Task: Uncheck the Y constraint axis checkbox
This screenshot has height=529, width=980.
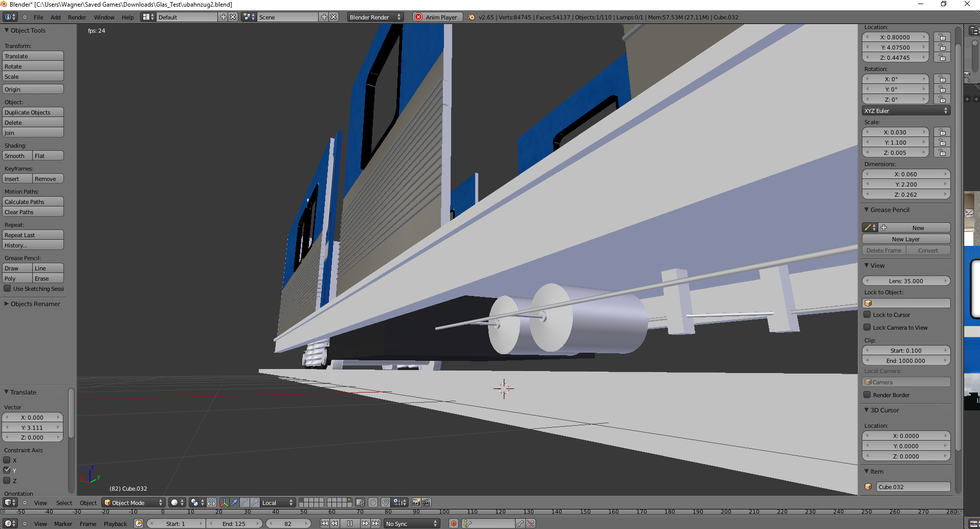Action: [x=7, y=470]
